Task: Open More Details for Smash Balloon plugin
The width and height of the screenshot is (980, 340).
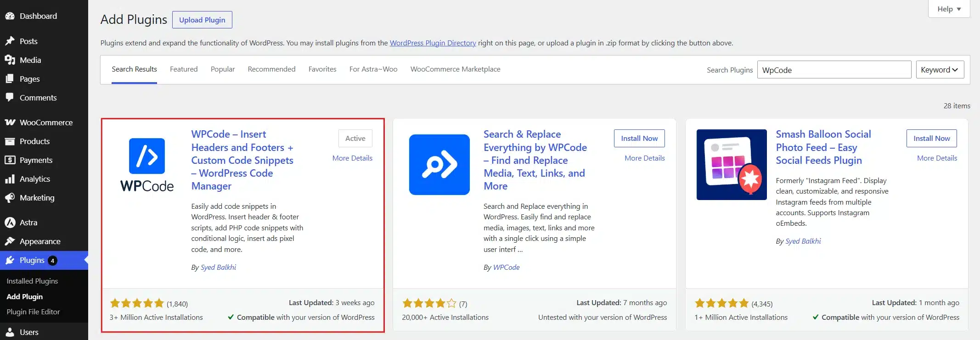Action: (x=937, y=158)
